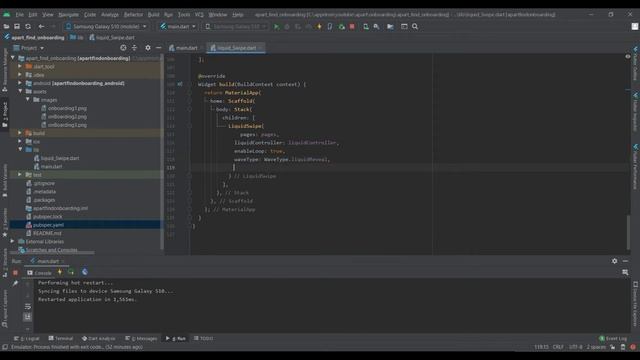Click the Back navigation arrow in toolbar
The width and height of the screenshot is (640, 360).
pos(41,27)
